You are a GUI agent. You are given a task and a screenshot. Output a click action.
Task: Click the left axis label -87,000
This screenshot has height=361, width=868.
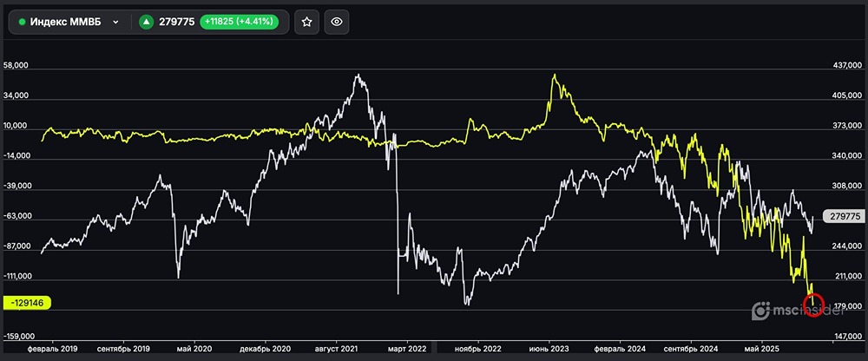[x=16, y=246]
